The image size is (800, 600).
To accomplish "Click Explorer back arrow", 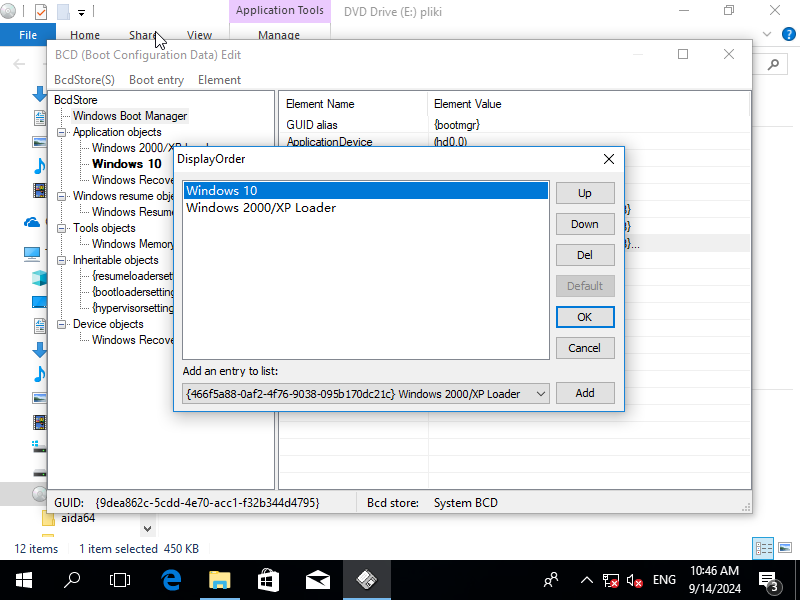I will [x=19, y=64].
